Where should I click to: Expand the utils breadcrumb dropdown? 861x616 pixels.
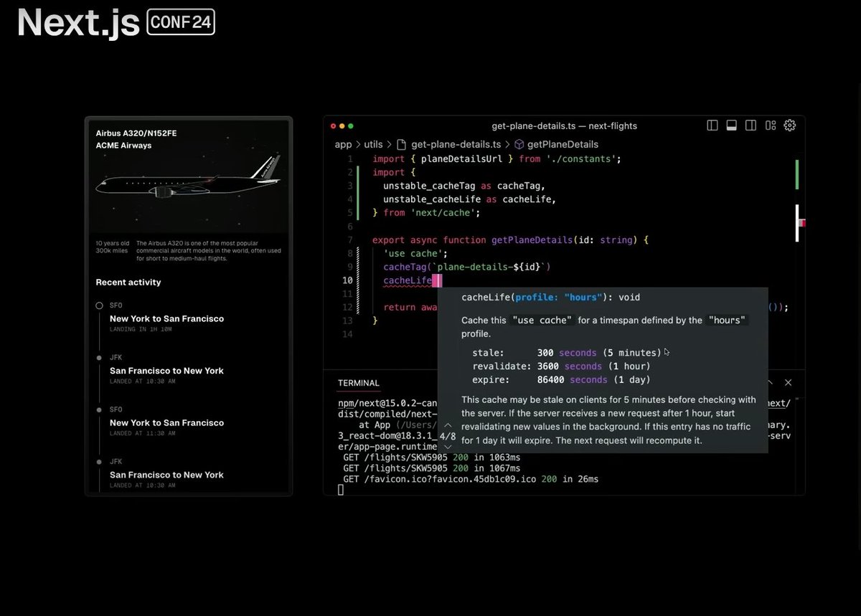[373, 144]
